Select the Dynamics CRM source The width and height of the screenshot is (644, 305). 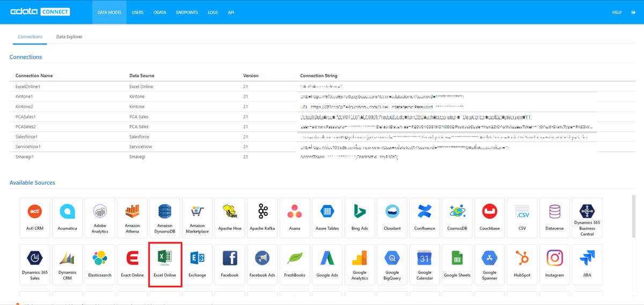(68, 265)
